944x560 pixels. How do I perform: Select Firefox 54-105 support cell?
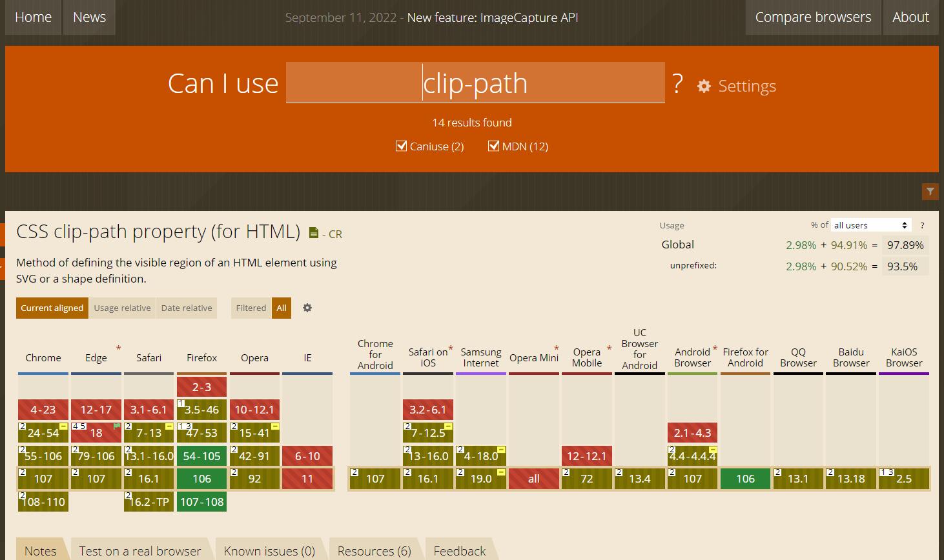201,455
